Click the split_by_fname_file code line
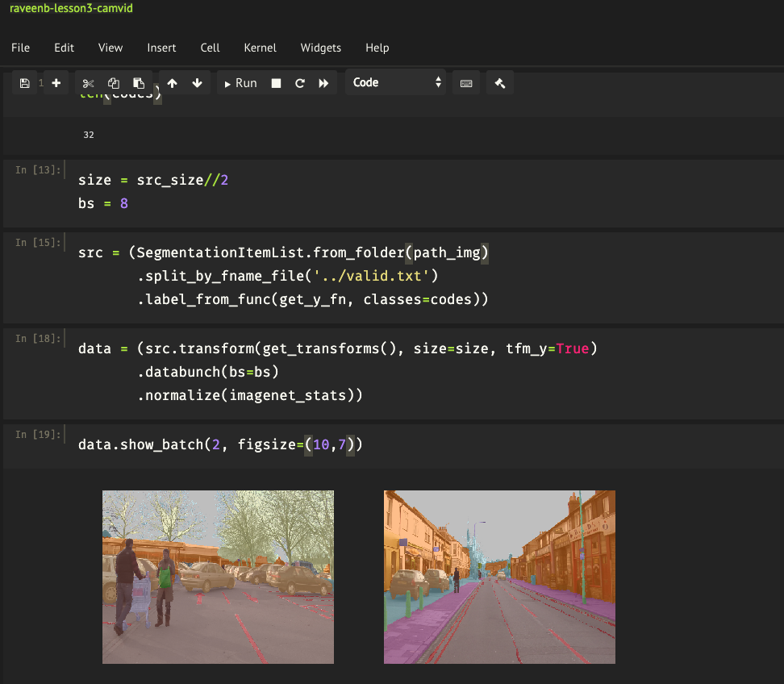Image resolution: width=784 pixels, height=684 pixels. [x=287, y=276]
